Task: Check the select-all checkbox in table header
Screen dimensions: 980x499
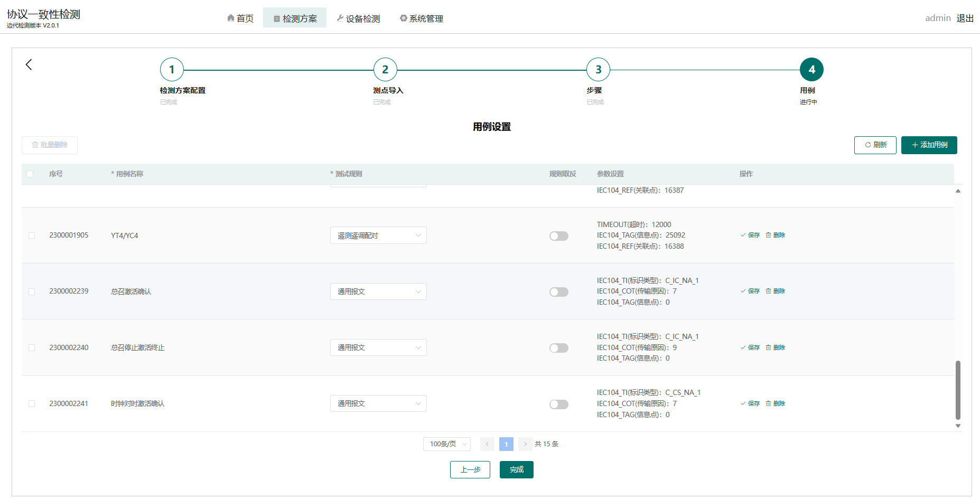Action: coord(30,174)
